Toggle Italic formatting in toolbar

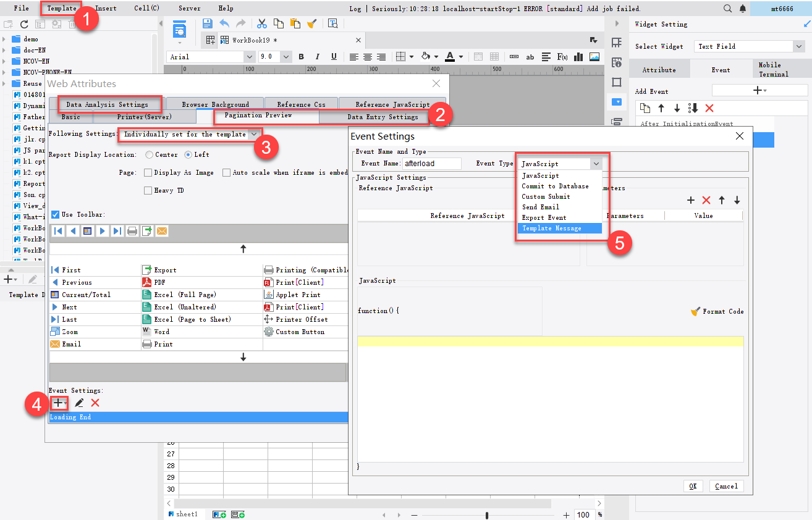[318, 57]
